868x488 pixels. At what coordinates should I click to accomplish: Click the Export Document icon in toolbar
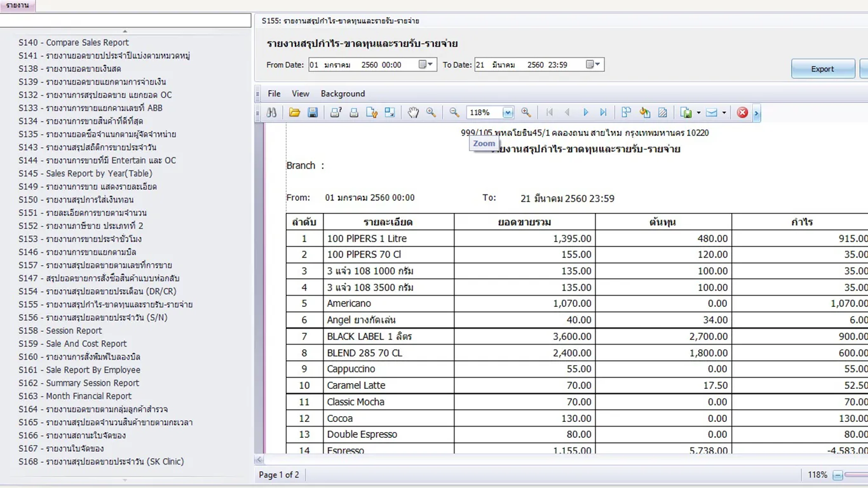(686, 112)
